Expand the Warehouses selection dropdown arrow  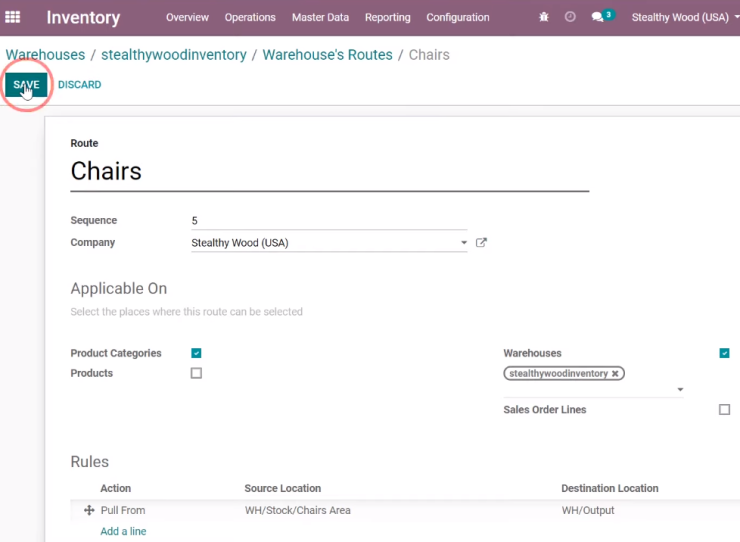click(x=680, y=390)
